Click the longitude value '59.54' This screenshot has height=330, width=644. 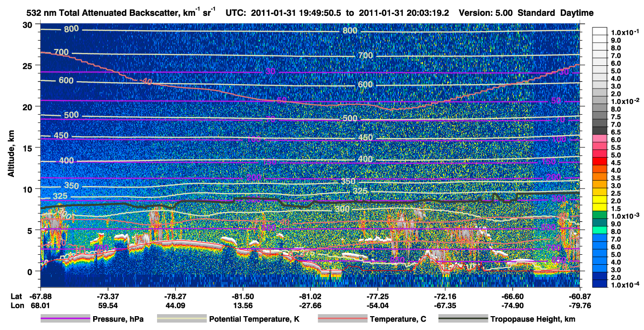click(x=107, y=305)
